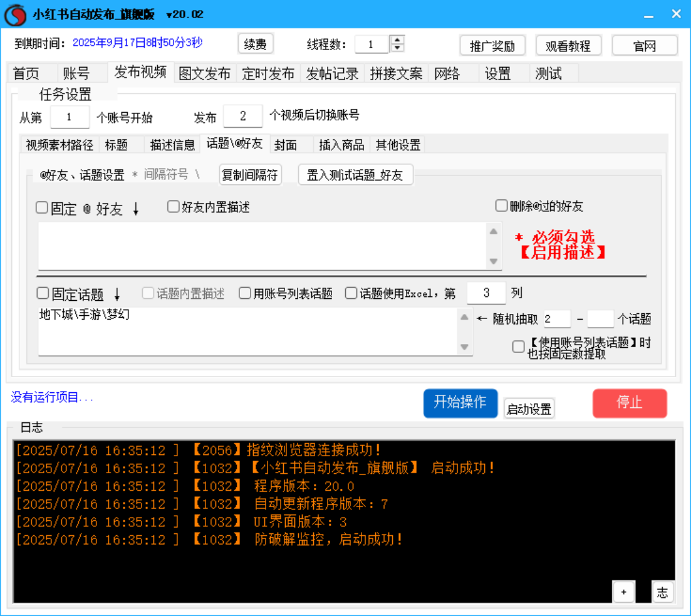This screenshot has height=616, width=691.
Task: Click the empty 随机抽取 maximum field
Action: point(601,319)
